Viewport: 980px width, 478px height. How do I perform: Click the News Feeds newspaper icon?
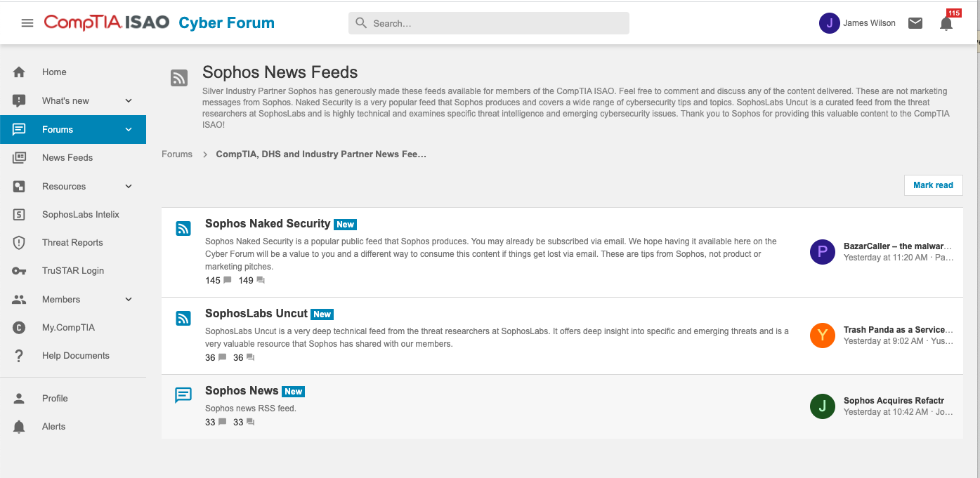(x=19, y=158)
